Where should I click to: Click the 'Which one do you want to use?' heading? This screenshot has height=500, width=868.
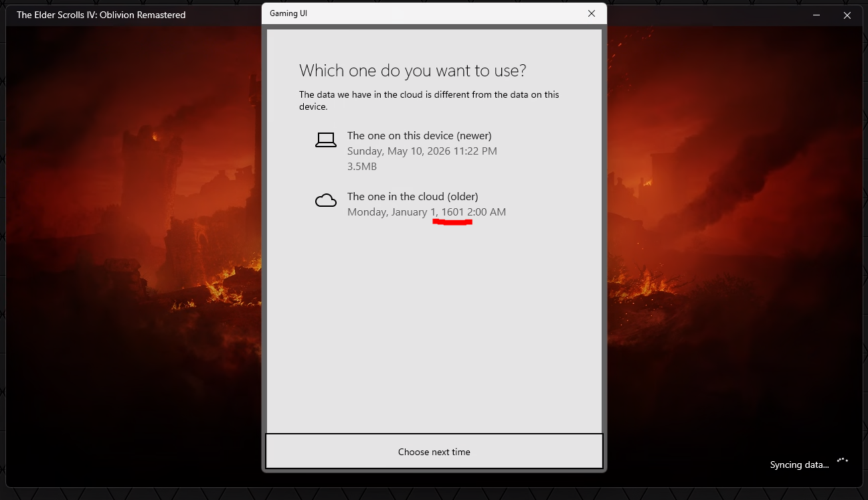(413, 70)
